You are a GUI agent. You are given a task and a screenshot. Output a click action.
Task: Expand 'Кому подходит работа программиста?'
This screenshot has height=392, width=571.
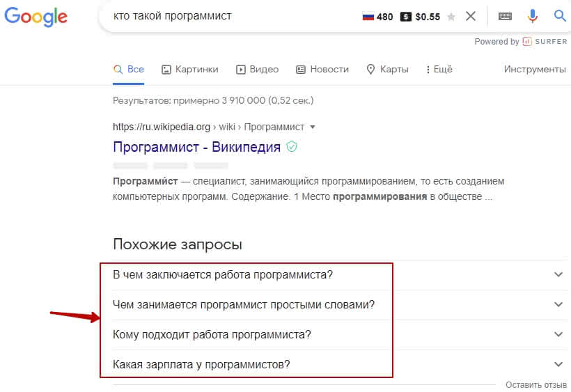(x=340, y=334)
